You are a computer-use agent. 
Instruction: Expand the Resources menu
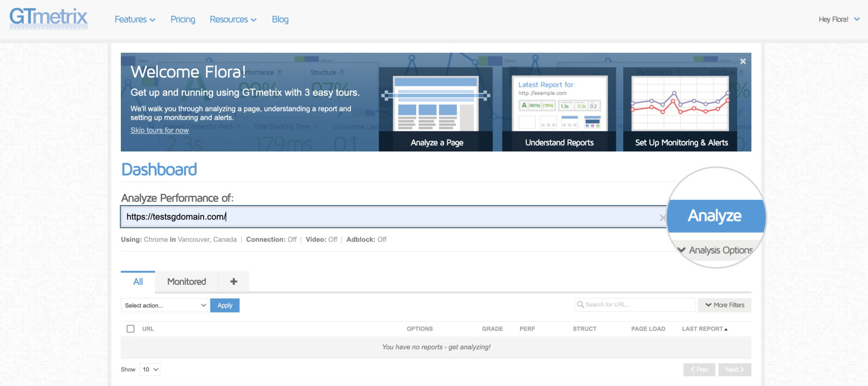pyautogui.click(x=233, y=20)
